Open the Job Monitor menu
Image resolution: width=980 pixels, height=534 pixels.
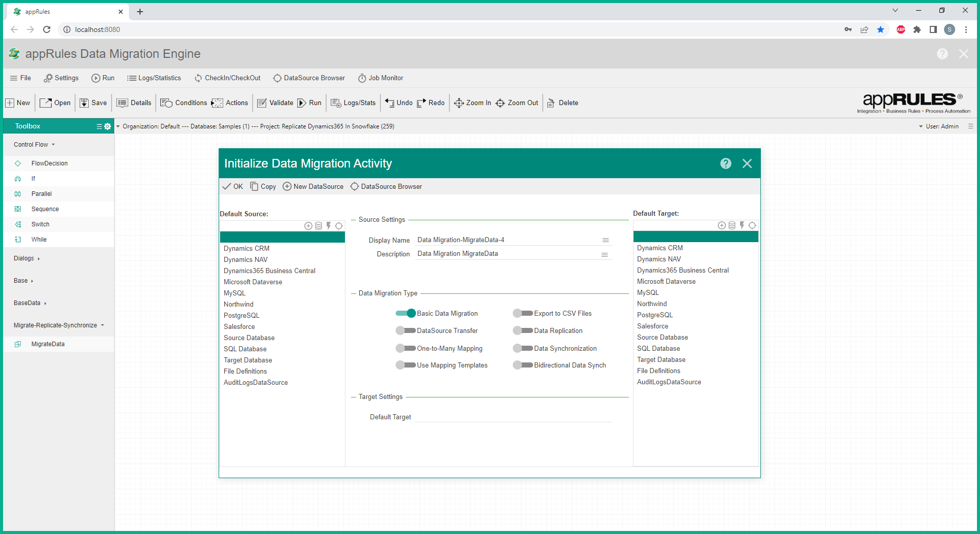click(381, 78)
